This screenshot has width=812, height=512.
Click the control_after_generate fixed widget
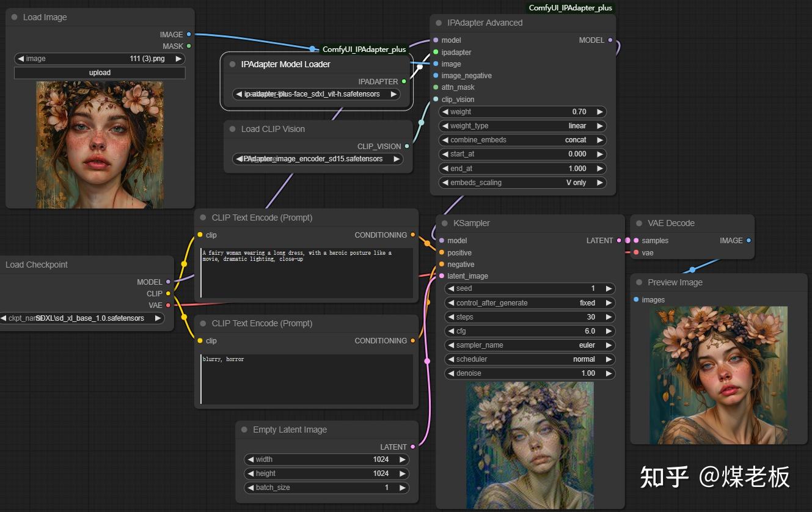point(529,303)
